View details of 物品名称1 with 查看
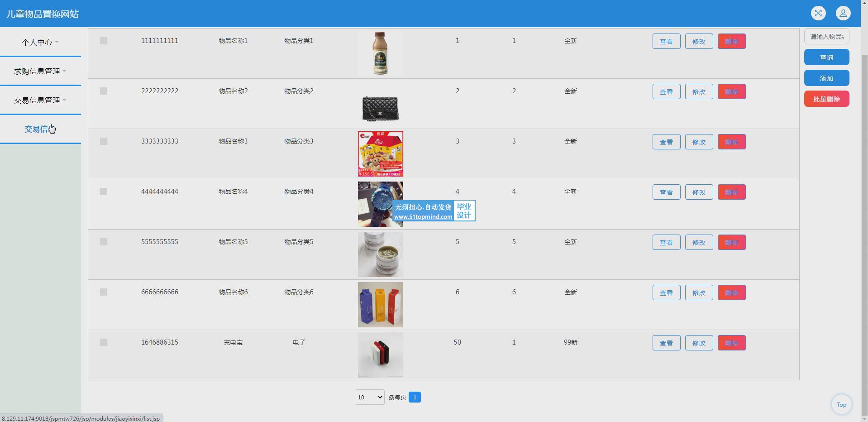 (666, 41)
